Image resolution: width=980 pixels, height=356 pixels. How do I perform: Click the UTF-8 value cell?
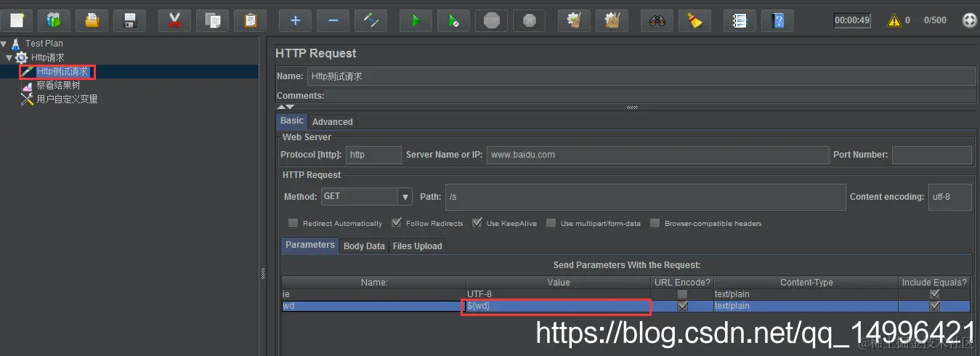point(557,294)
